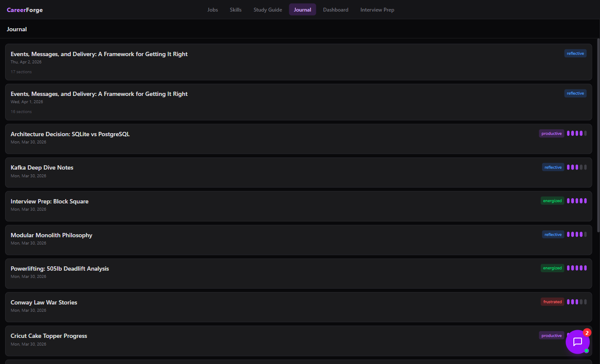Click the energized tag on Interview Prep entry

(x=552, y=200)
